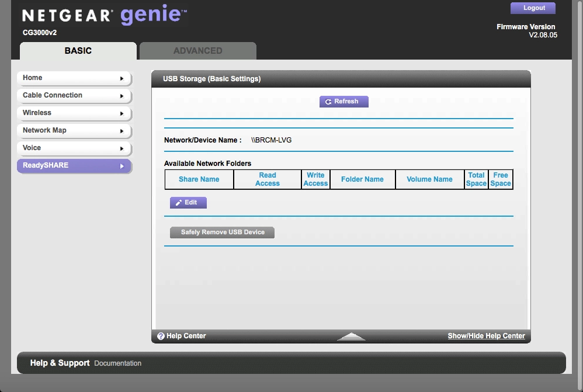583x392 pixels.
Task: Click the Help Center question mark icon
Action: [x=161, y=336]
